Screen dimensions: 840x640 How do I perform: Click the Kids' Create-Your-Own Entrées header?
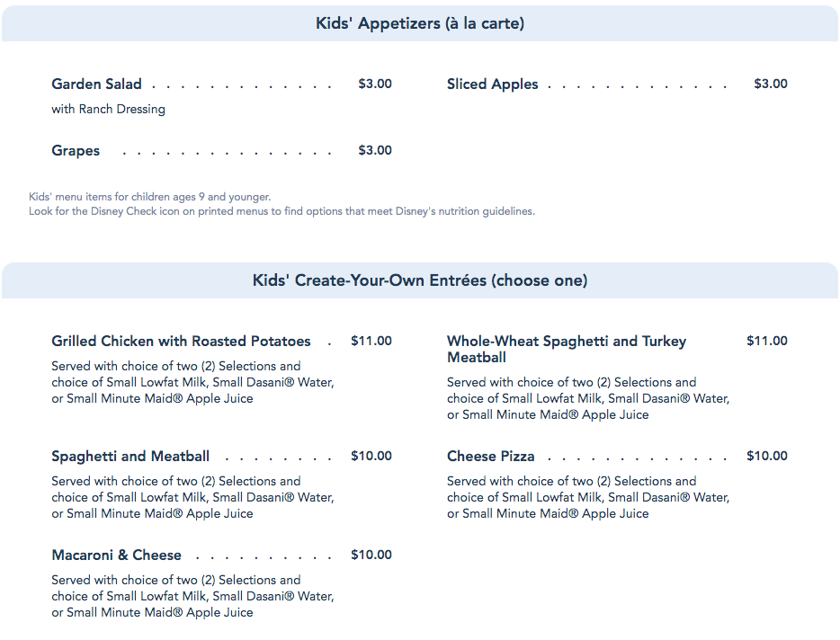coord(420,280)
